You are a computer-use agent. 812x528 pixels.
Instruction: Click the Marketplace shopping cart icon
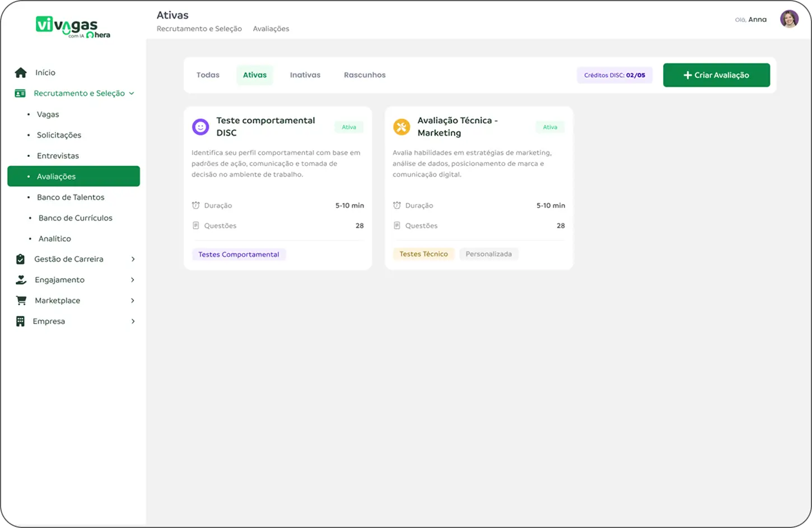pyautogui.click(x=21, y=300)
